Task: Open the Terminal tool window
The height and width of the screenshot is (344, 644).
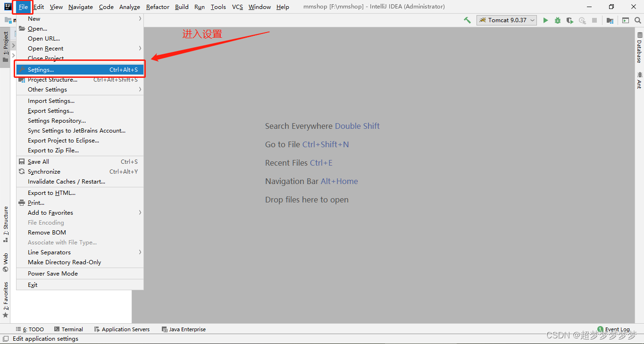Action: (68, 329)
